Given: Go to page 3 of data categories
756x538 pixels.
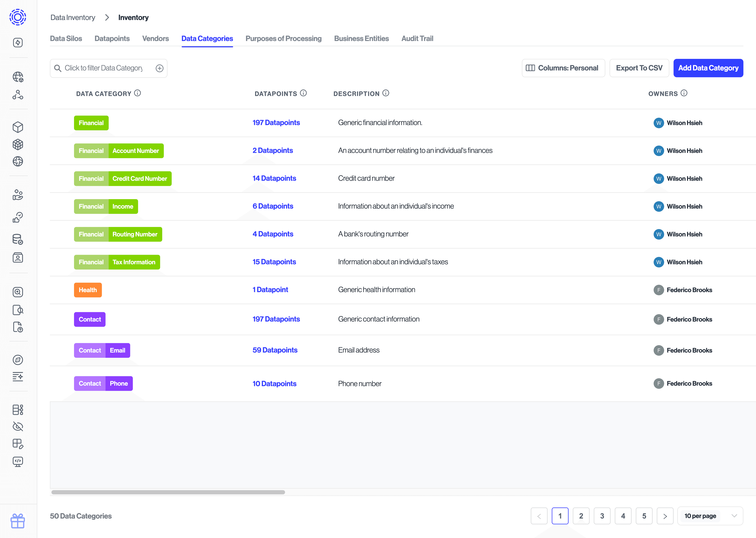Looking at the screenshot, I should point(602,516).
